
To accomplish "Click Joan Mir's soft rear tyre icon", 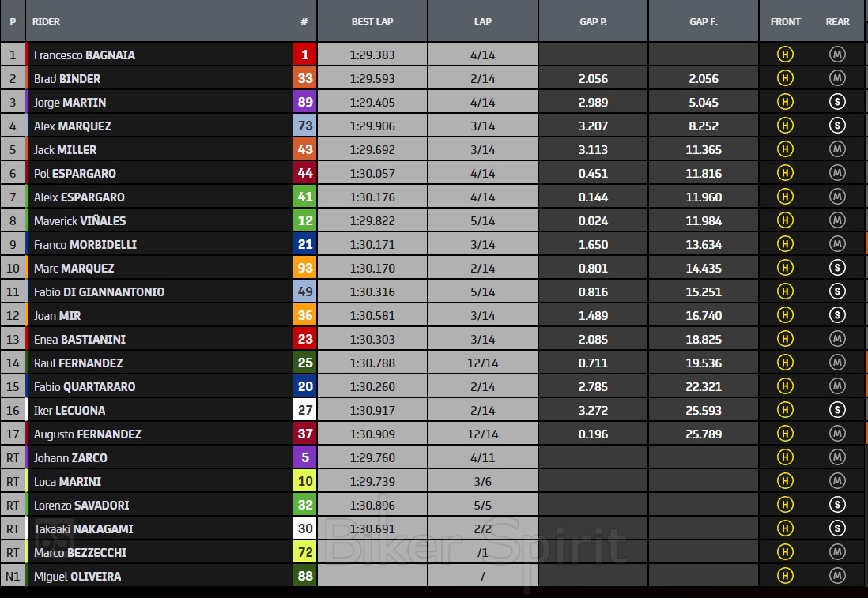I will coord(837,315).
